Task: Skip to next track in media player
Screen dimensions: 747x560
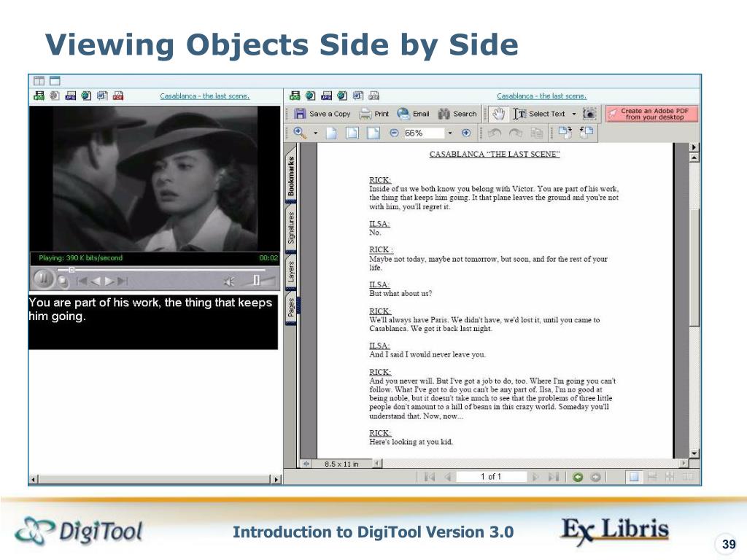Action: pyautogui.click(x=123, y=281)
